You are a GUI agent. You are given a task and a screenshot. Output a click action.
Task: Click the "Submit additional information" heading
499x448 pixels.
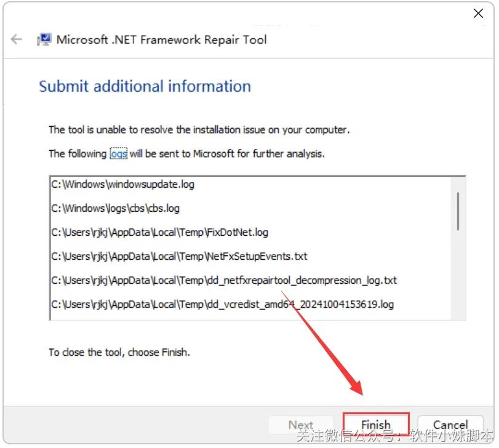145,86
